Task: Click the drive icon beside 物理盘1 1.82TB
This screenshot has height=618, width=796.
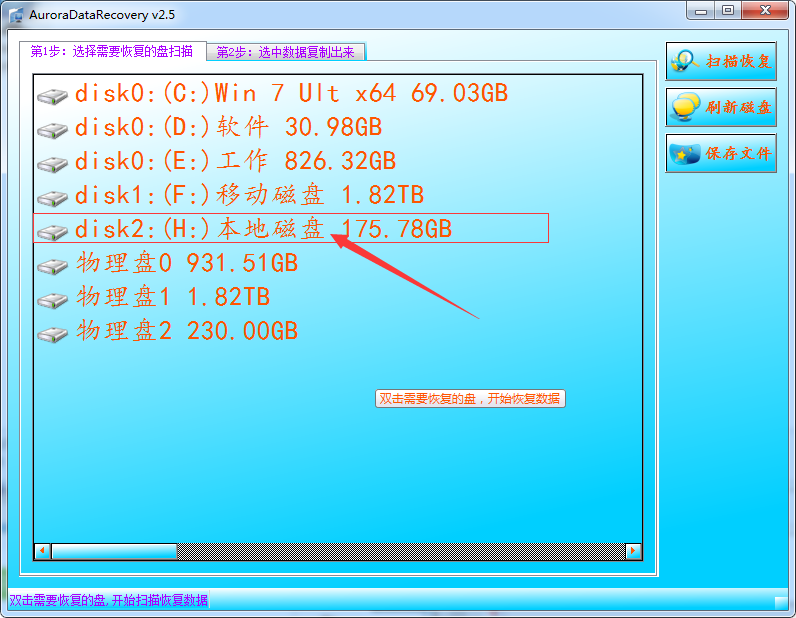Action: pos(52,300)
